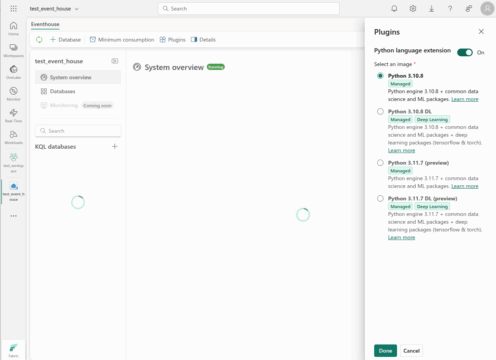This screenshot has height=360, width=496.
Task: Select the Eventhouse tab
Action: [x=45, y=24]
